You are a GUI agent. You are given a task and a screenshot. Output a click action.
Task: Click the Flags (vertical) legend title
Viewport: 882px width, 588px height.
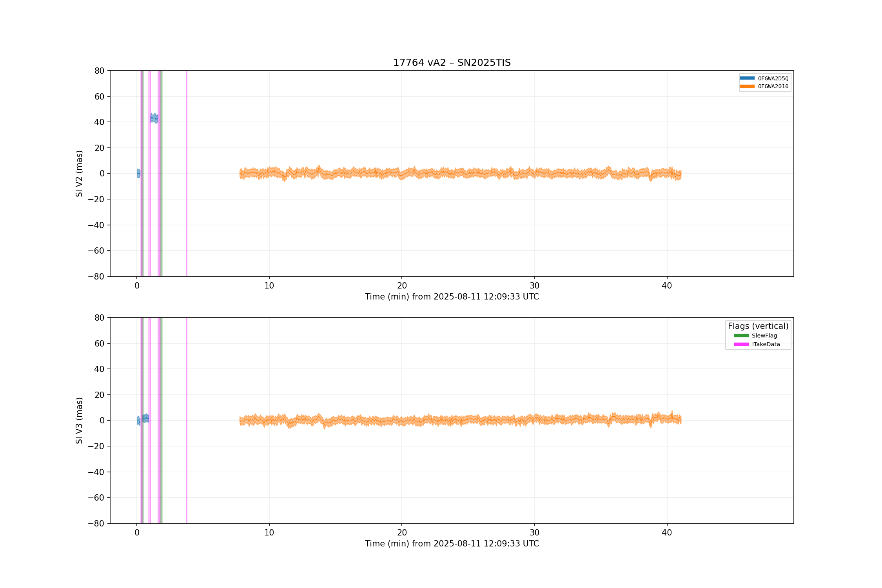click(x=758, y=326)
